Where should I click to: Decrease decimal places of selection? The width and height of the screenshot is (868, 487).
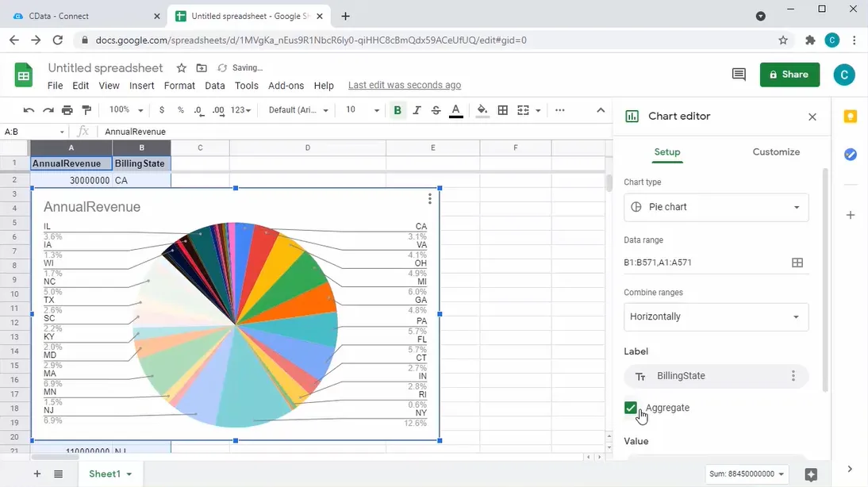point(200,110)
